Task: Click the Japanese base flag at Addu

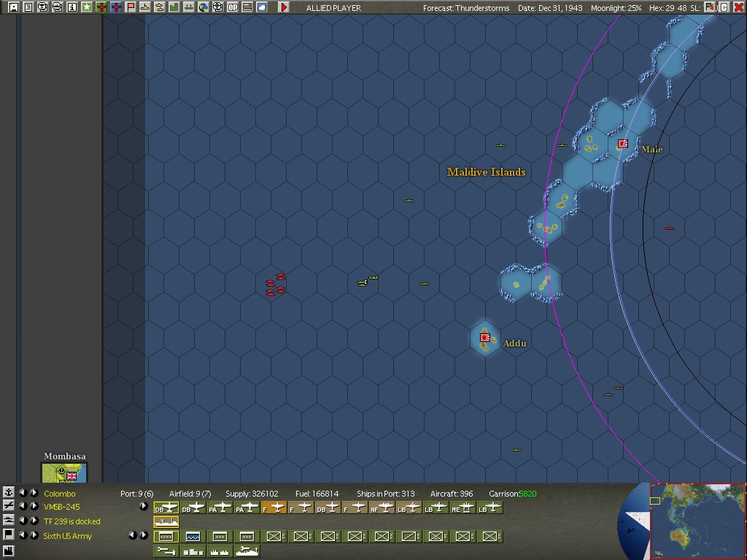Action: (485, 338)
